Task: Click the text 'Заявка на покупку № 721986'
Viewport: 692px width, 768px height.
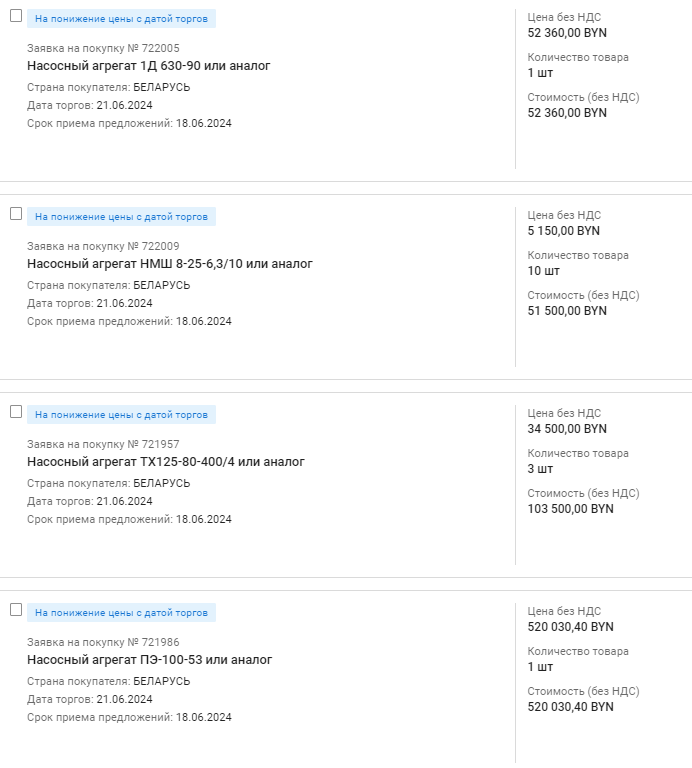Action: [x=103, y=642]
